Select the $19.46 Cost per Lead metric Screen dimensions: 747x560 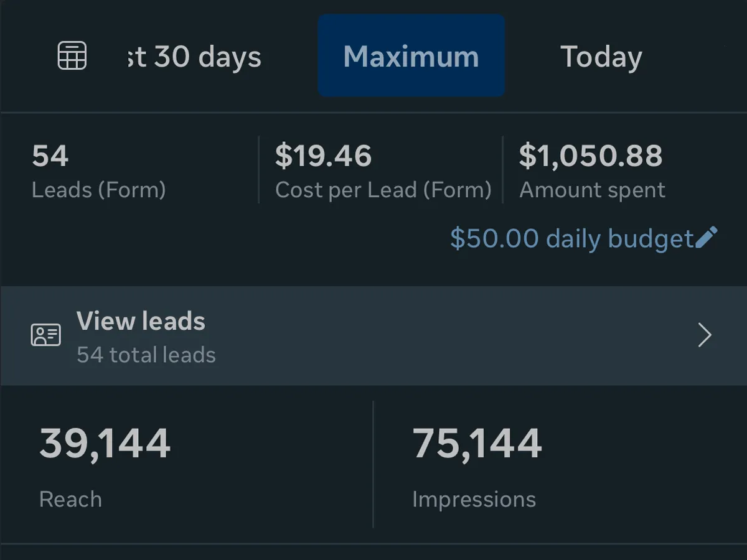383,171
